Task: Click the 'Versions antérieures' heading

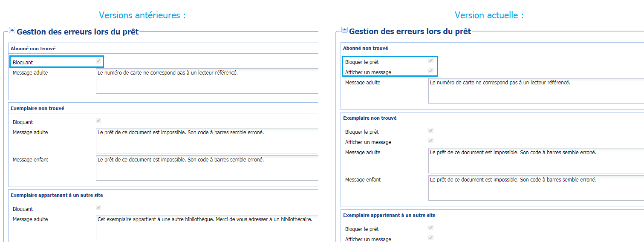Action: [x=142, y=15]
